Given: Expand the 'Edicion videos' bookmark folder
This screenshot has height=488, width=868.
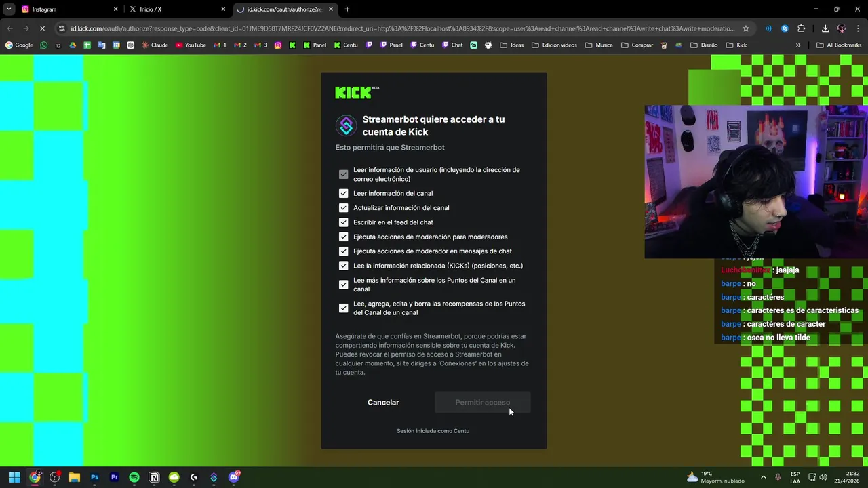Looking at the screenshot, I should pyautogui.click(x=554, y=45).
